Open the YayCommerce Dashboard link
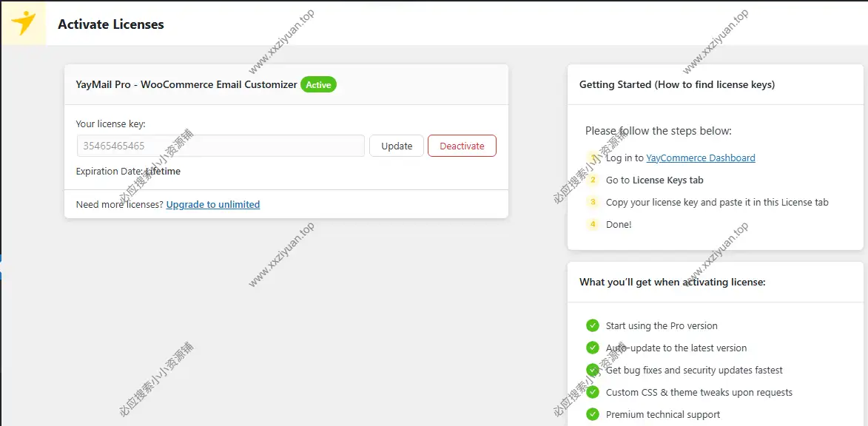 pos(700,158)
